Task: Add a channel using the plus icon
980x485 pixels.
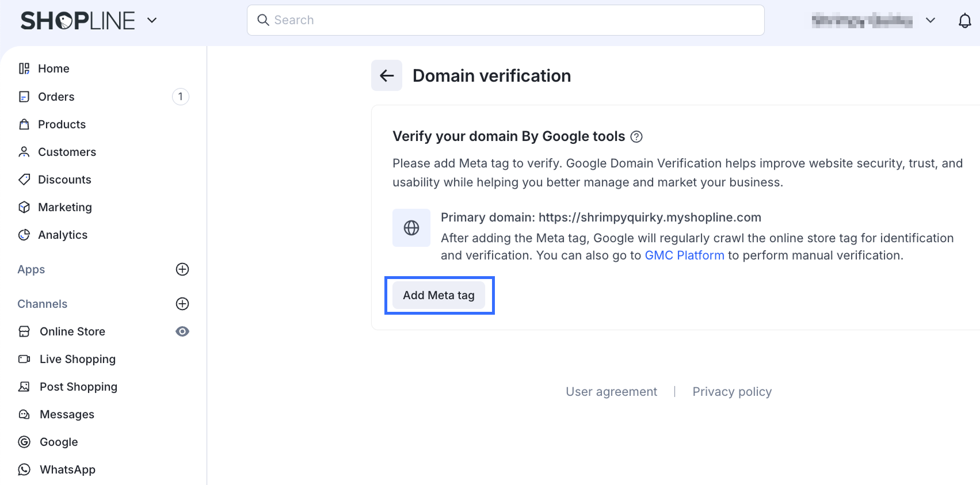Action: pos(182,304)
